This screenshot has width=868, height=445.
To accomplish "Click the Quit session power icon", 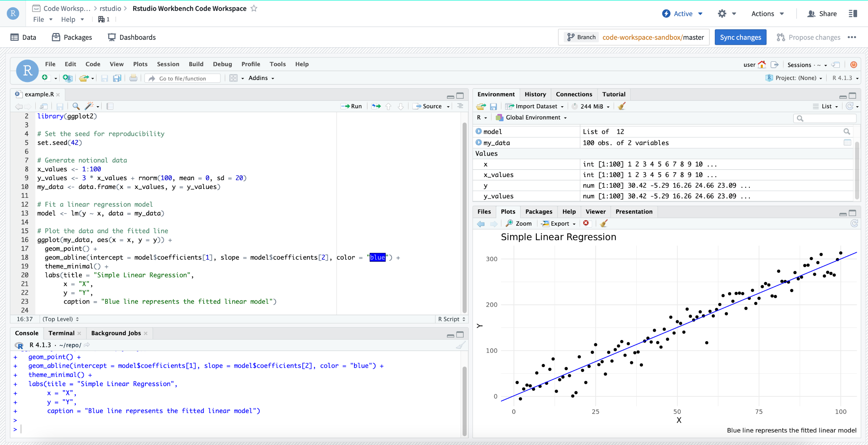I will click(x=854, y=65).
